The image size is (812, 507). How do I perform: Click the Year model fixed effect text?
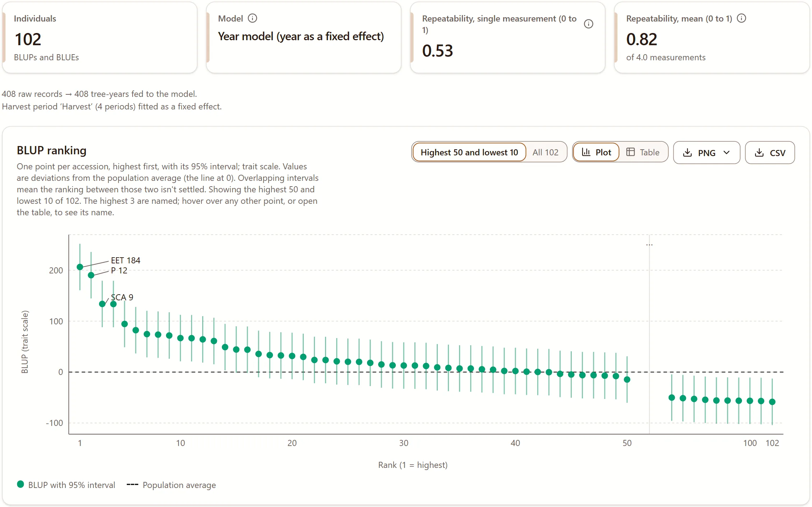coord(301,37)
